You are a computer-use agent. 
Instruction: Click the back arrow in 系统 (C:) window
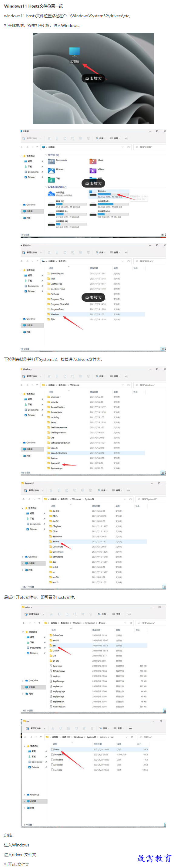click(22, 261)
